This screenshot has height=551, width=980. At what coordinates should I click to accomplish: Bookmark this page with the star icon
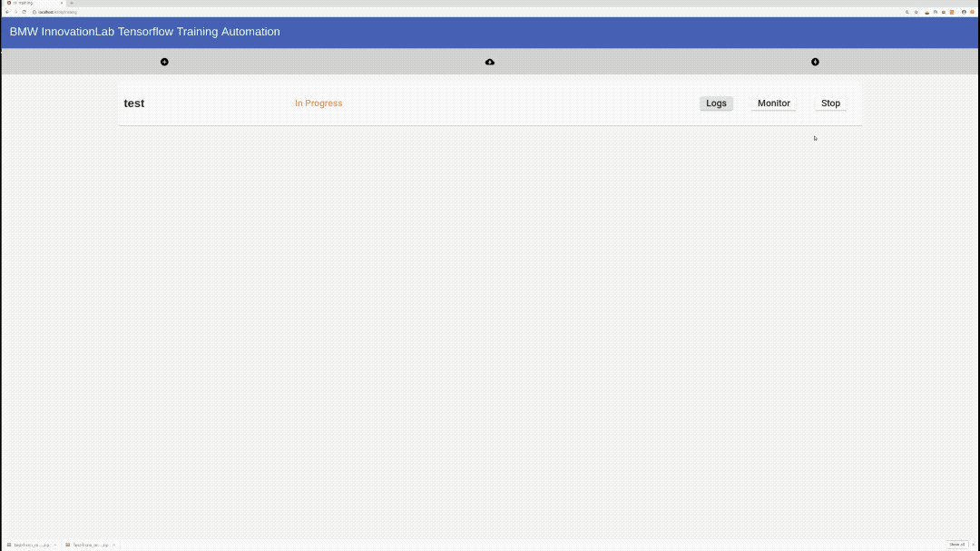pos(916,12)
